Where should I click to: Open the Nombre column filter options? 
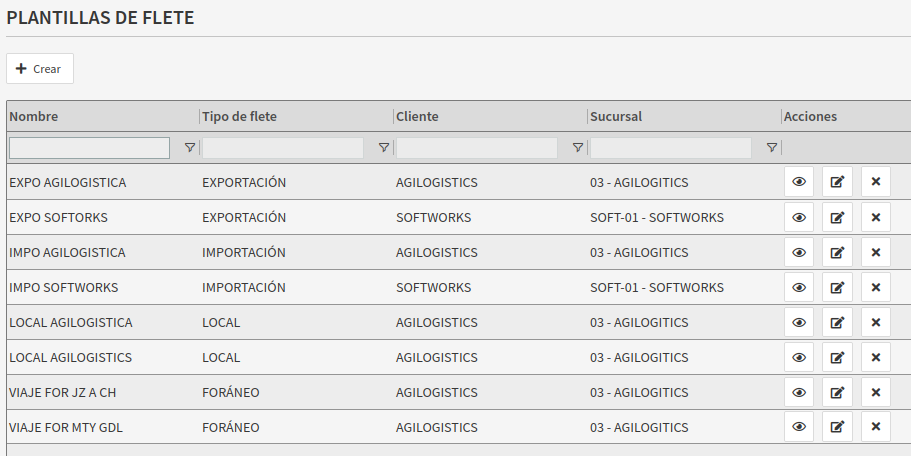[190, 148]
